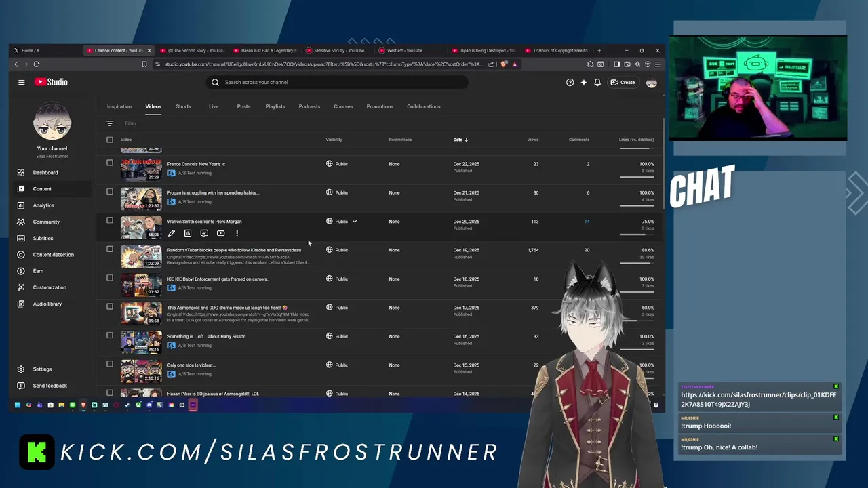Switch to the Collaborations tab
Viewport: 868px width, 488px height.
(424, 106)
